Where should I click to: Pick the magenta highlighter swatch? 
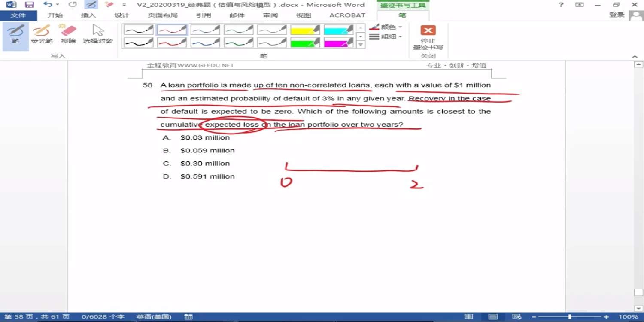tap(339, 43)
